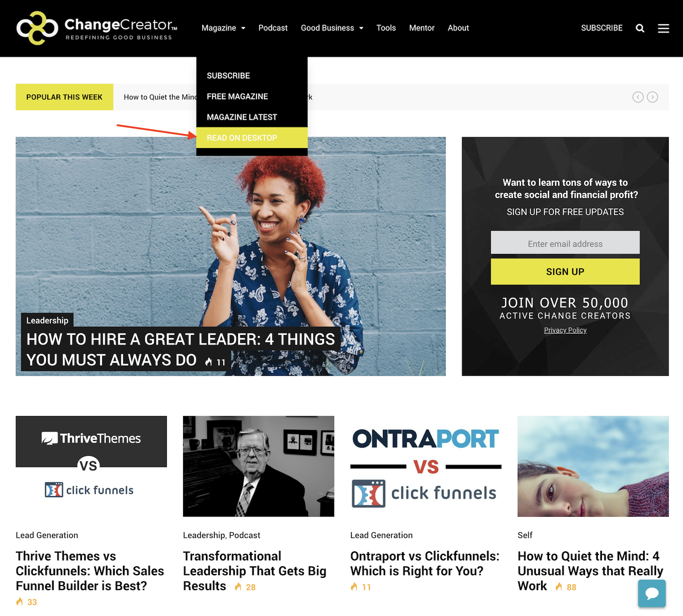Screen dimensions: 683x616
Task: Click Ontraport vs click funnels thumbnail
Action: [x=426, y=466]
